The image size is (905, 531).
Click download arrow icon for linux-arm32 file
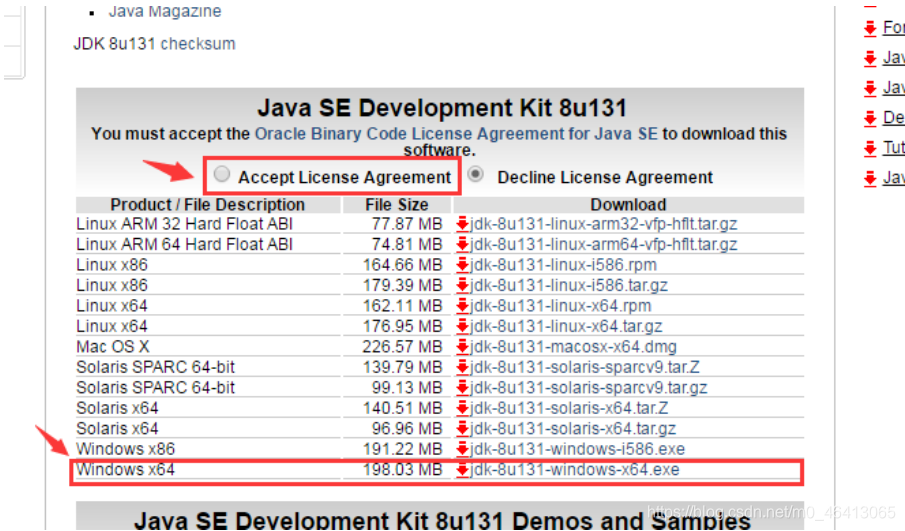tap(462, 224)
